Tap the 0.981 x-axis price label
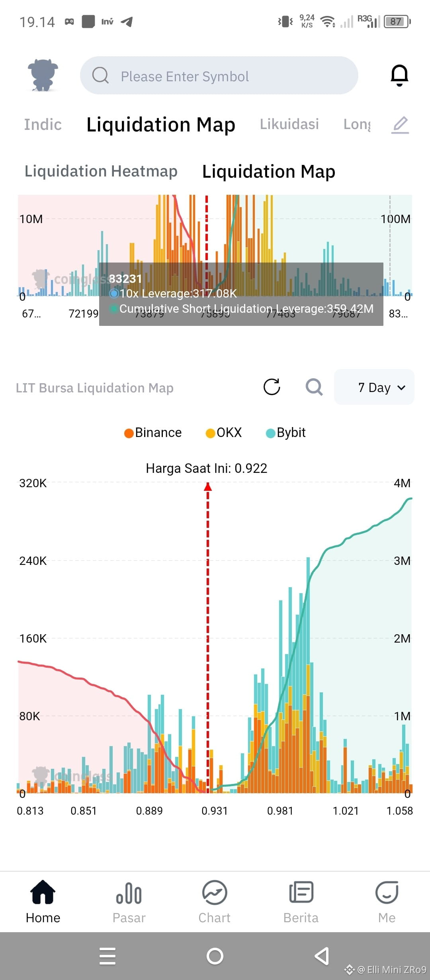The width and height of the screenshot is (430, 980). [x=280, y=811]
